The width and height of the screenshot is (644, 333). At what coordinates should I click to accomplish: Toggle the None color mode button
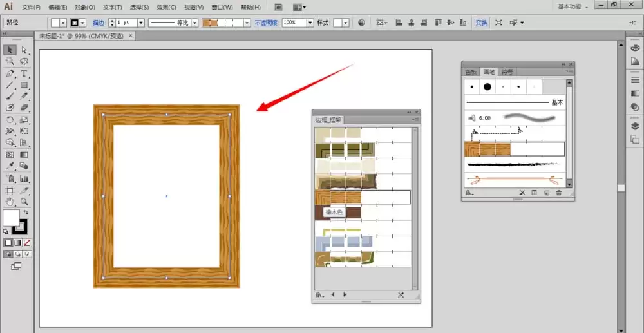[27, 243]
